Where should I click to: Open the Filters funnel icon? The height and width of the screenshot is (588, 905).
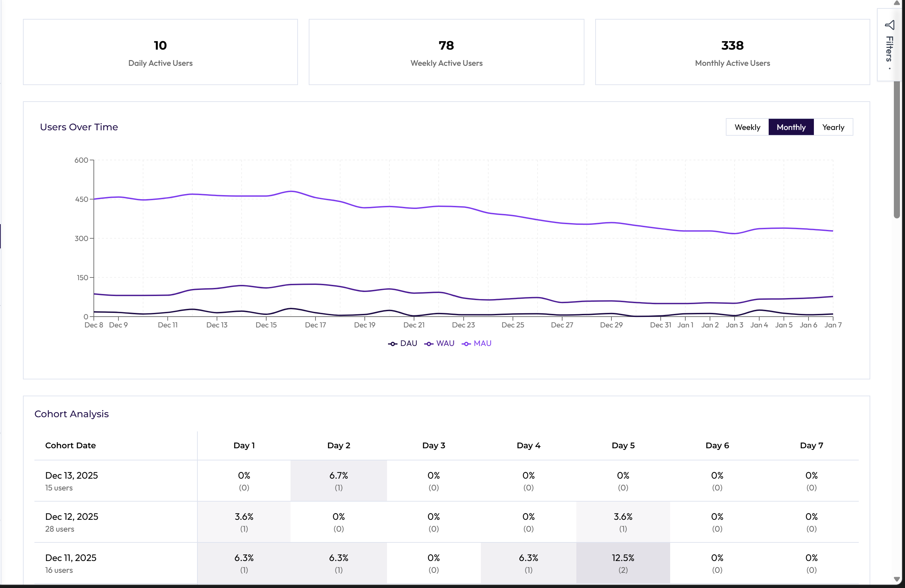[889, 25]
